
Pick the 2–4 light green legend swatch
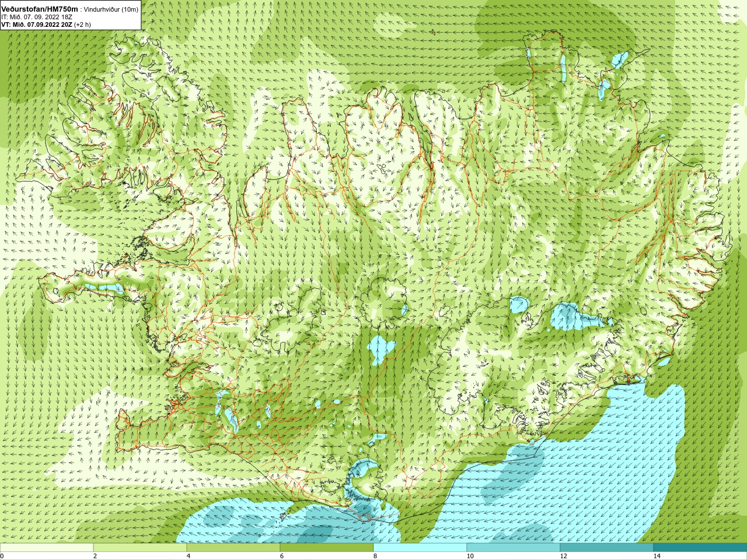[140, 548]
